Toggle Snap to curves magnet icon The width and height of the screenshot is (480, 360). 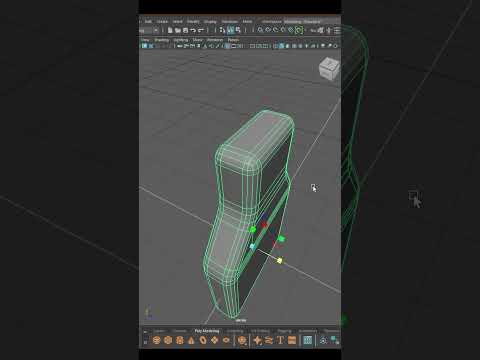pos(268,30)
